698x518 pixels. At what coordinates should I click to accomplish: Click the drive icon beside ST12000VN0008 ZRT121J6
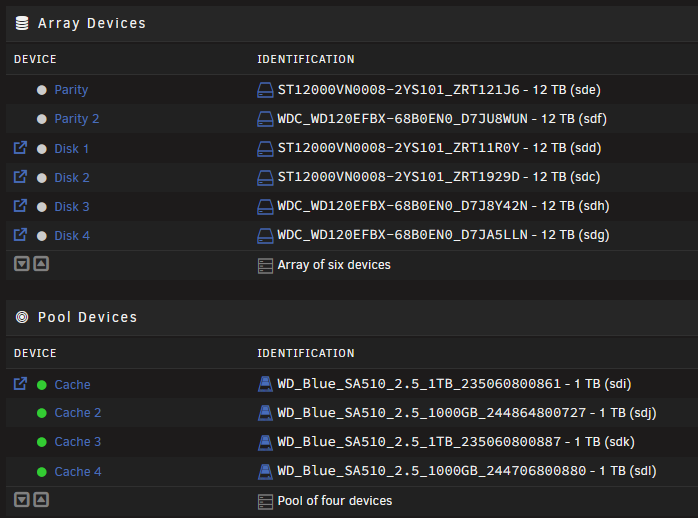[265, 90]
